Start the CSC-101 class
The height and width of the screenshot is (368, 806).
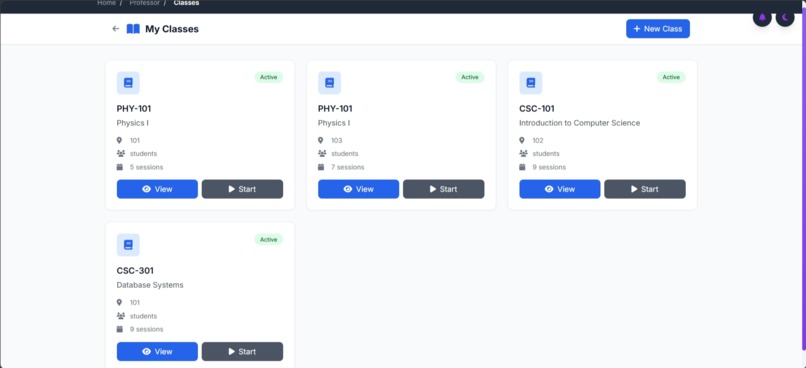(x=645, y=189)
